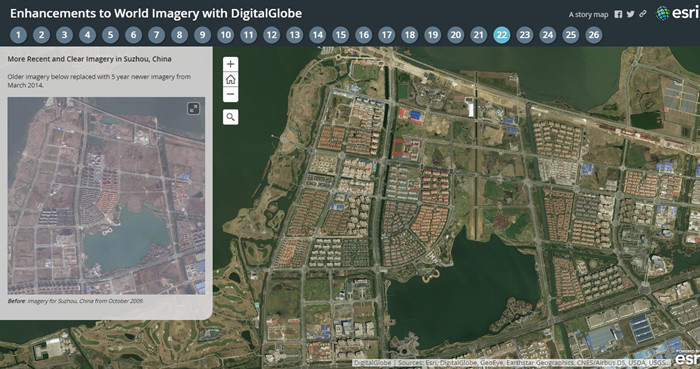Image resolution: width=700 pixels, height=369 pixels.
Task: Share story on Facebook
Action: click(618, 14)
